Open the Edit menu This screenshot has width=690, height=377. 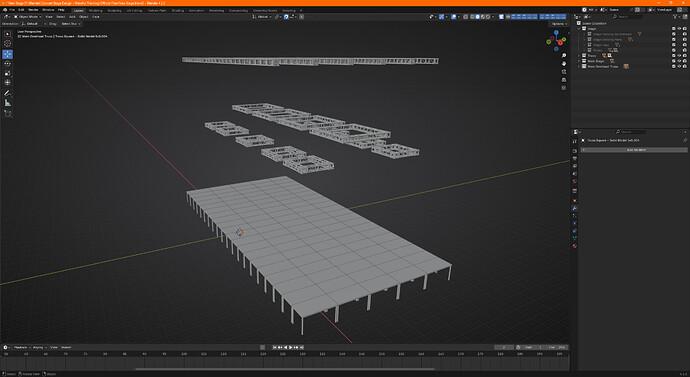click(21, 10)
